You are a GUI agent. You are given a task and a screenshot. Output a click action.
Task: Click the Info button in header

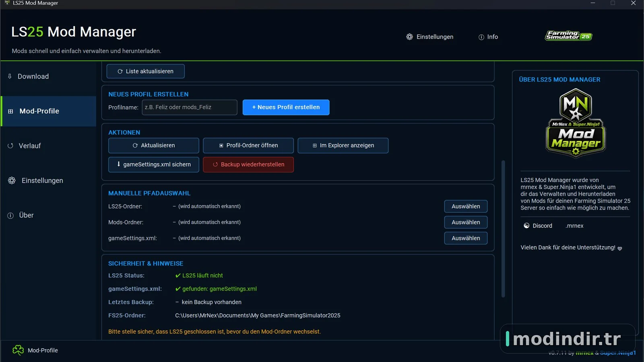(x=488, y=37)
